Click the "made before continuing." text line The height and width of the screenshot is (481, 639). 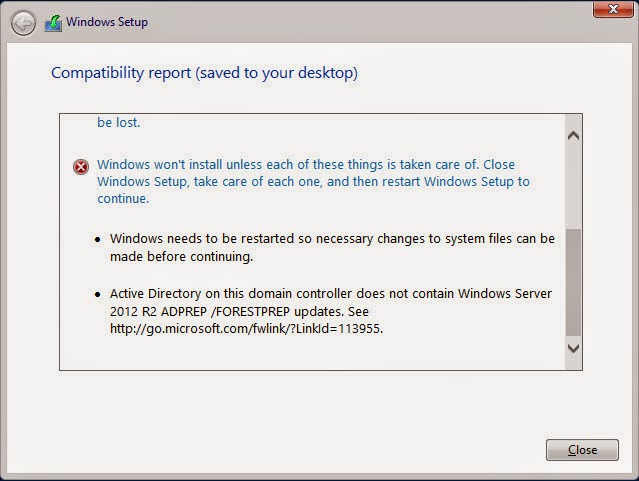click(x=181, y=257)
